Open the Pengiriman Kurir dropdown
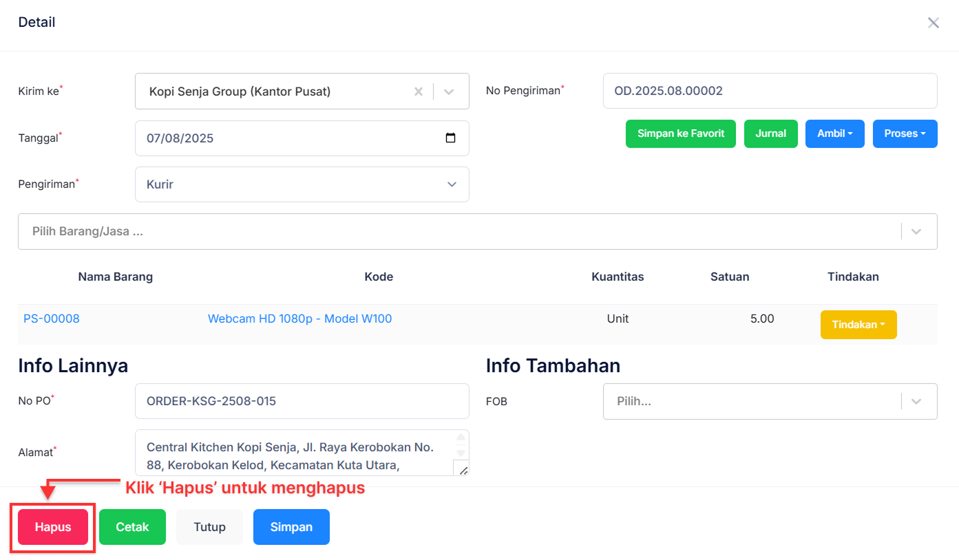Screen dimensions: 959x560 coord(302,184)
